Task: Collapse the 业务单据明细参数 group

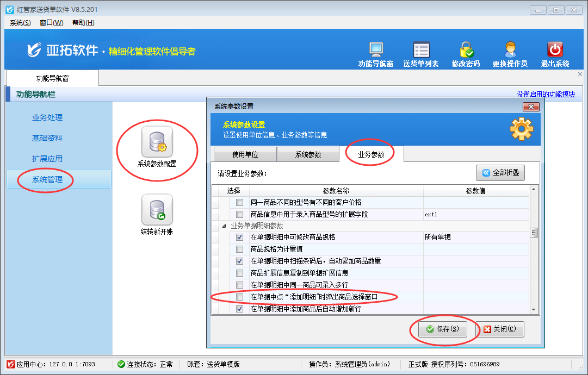Action: click(x=223, y=226)
